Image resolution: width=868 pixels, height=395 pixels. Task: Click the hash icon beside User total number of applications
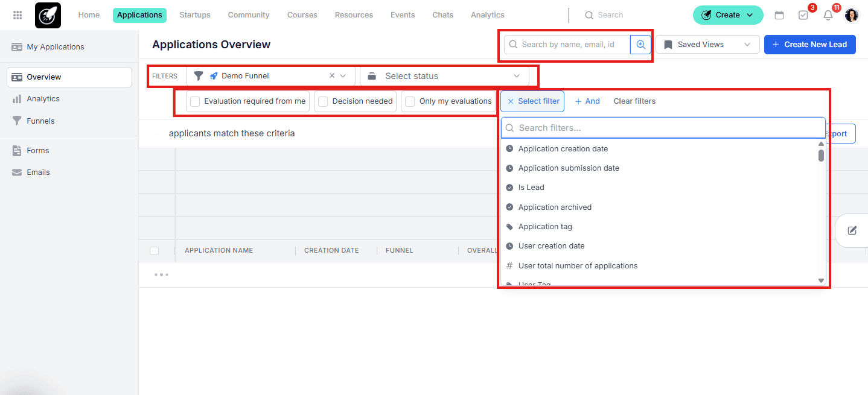coord(509,266)
